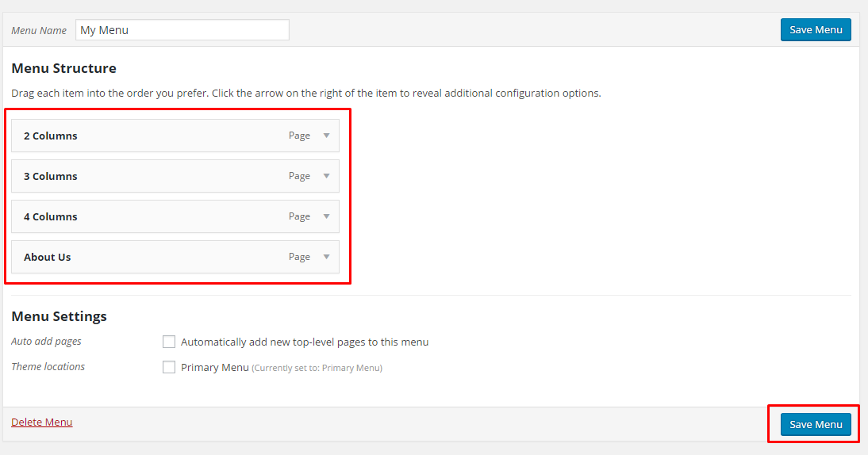Click the Page label on 2 Columns

[299, 136]
